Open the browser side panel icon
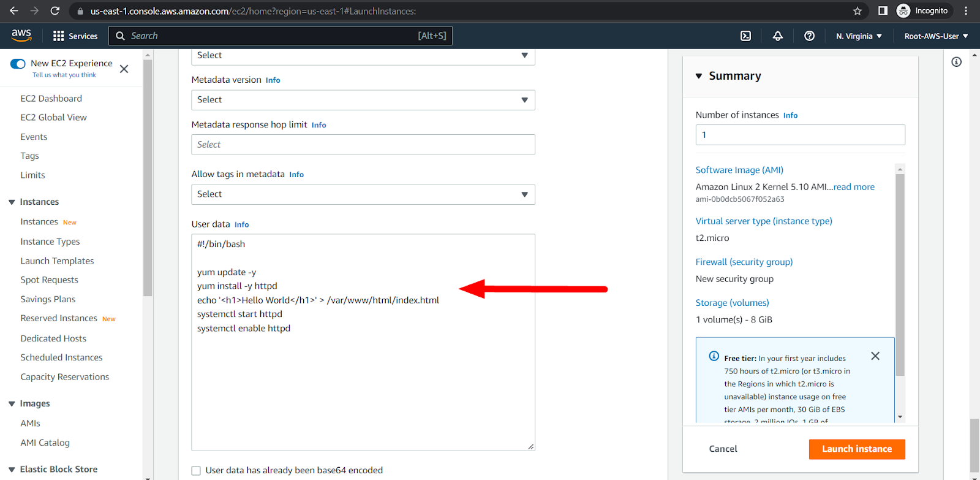Viewport: 980px width, 480px height. [883, 11]
